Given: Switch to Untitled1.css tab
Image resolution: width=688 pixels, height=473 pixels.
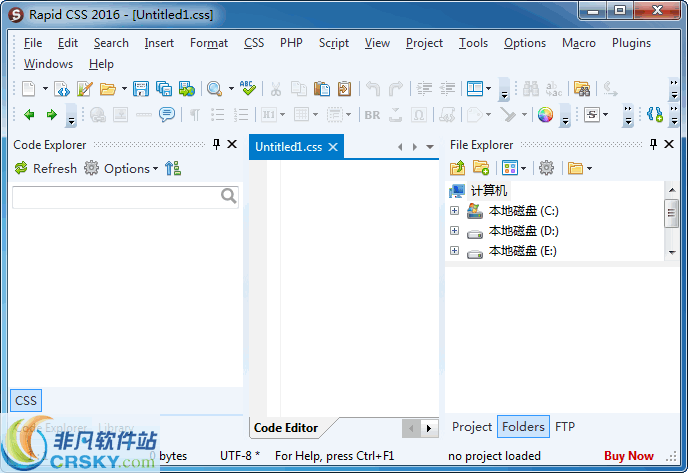Looking at the screenshot, I should [289, 147].
